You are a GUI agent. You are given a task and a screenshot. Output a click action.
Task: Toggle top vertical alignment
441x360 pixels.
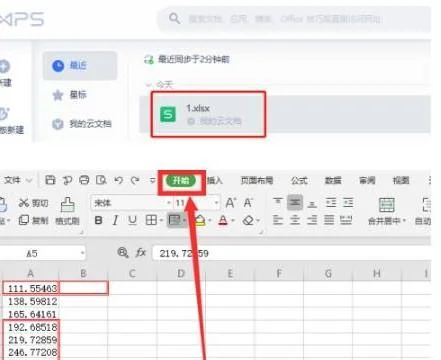pyautogui.click(x=278, y=202)
